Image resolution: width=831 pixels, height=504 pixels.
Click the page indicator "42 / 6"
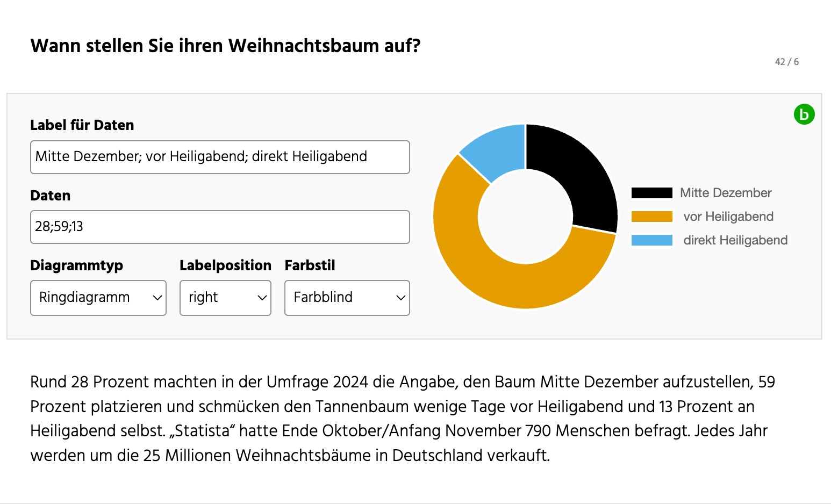[x=786, y=61]
